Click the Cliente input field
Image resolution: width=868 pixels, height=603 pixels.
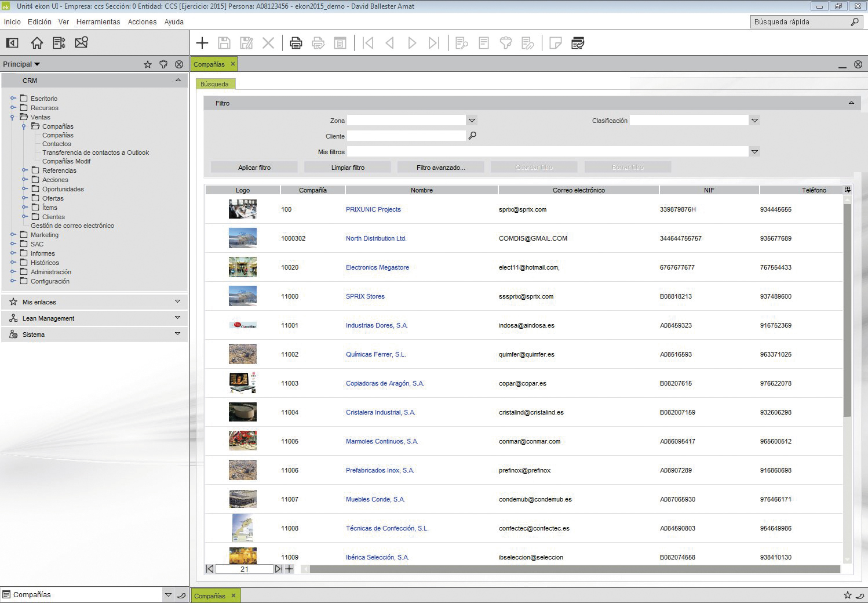406,136
